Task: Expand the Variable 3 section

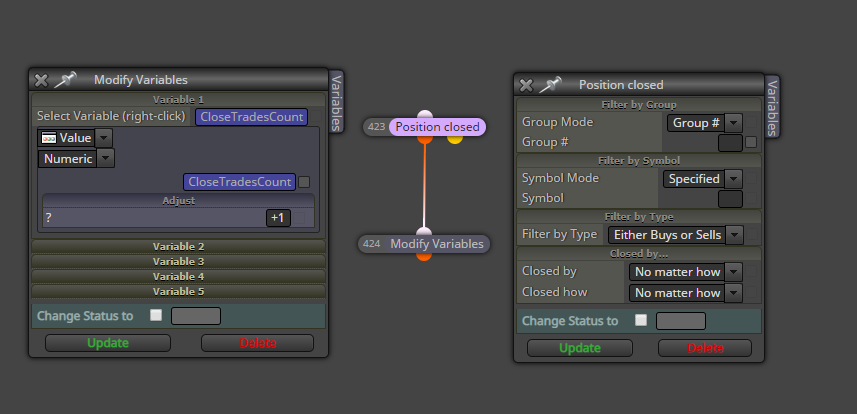Action: coord(178,261)
